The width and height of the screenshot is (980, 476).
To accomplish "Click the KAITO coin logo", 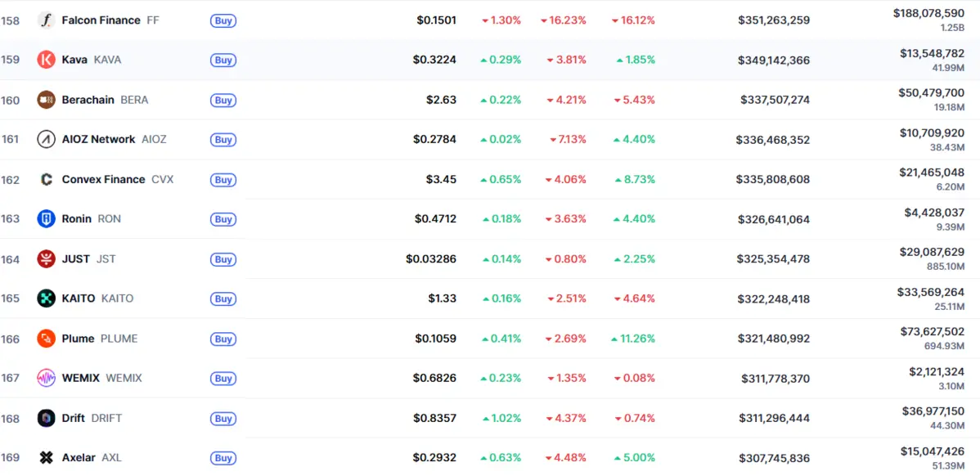I will (46, 299).
